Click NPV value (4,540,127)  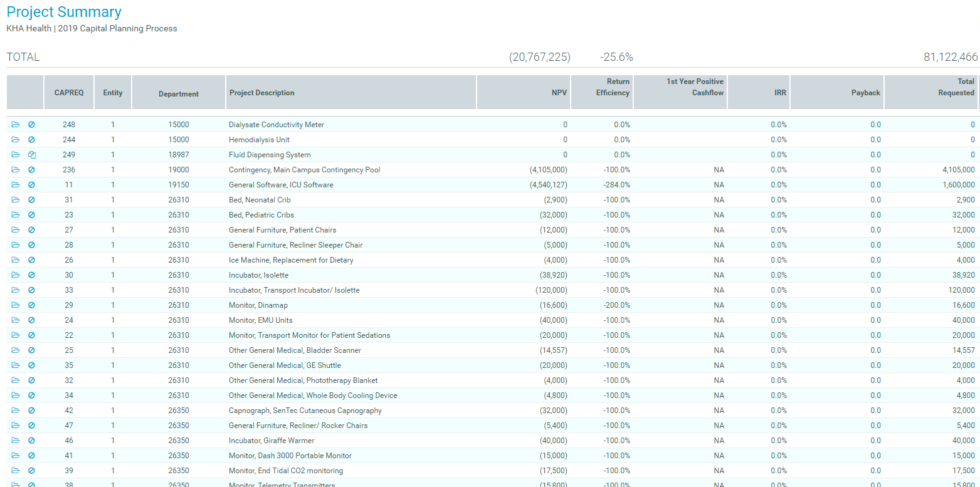pos(549,185)
